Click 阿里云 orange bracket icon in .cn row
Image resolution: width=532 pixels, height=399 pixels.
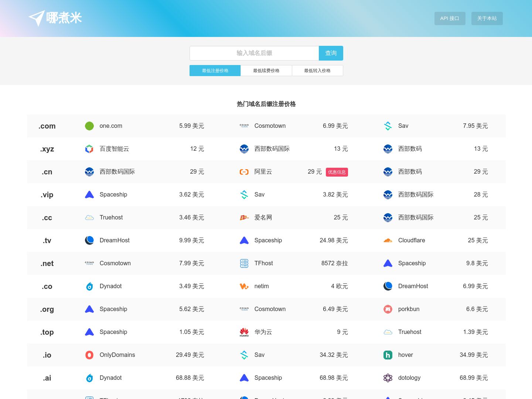[x=244, y=172]
